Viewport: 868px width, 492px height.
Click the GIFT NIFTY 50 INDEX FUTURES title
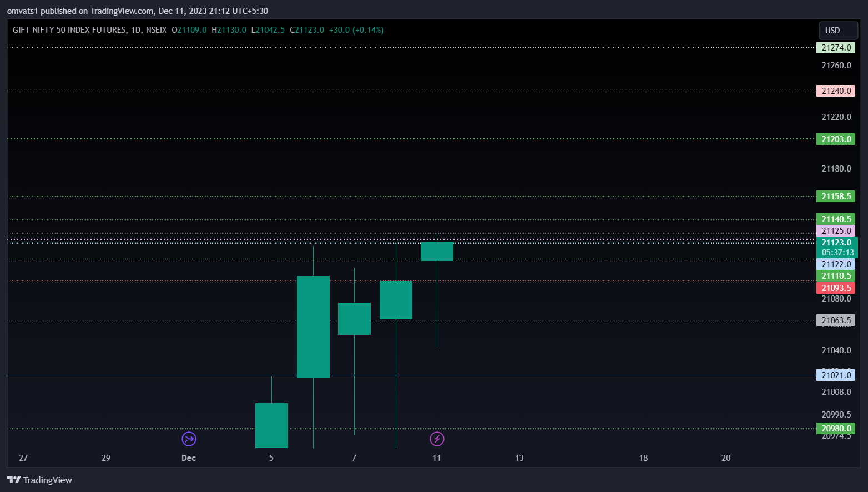(x=69, y=30)
